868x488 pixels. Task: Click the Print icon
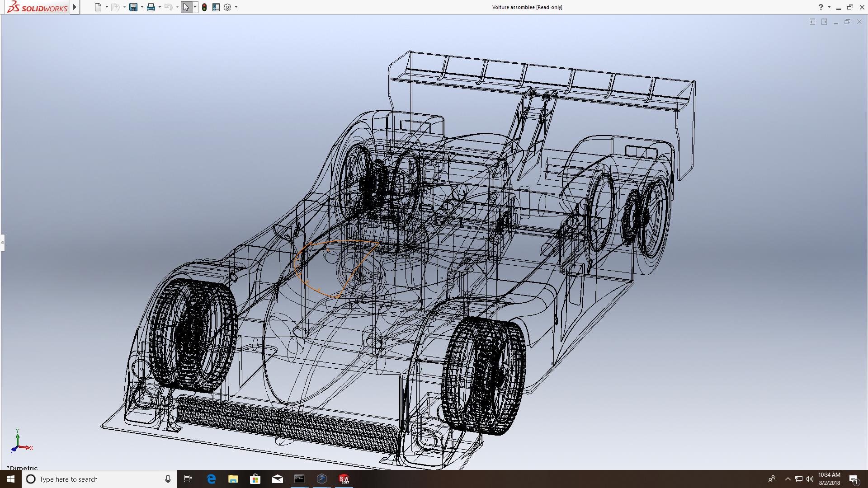(x=151, y=7)
